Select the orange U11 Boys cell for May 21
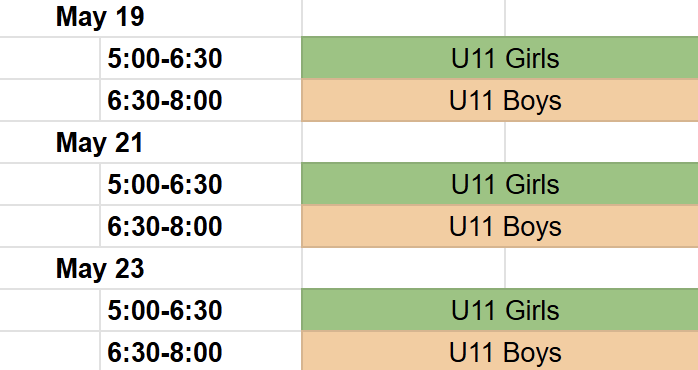The image size is (698, 370). (500, 226)
